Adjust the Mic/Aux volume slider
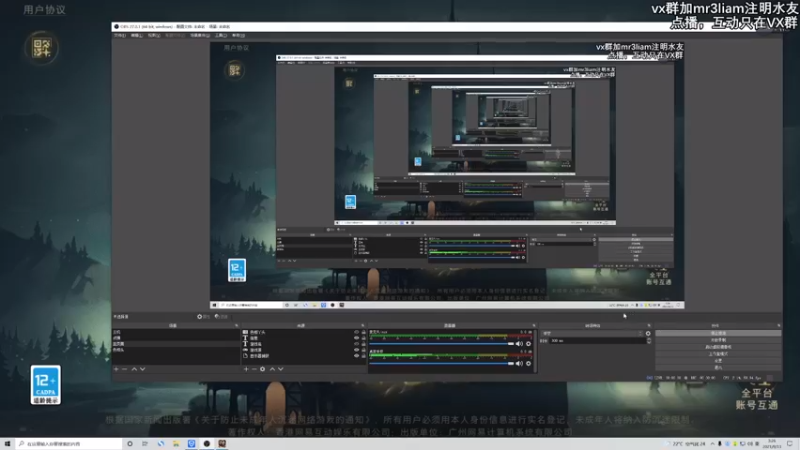The height and width of the screenshot is (450, 800). (442, 344)
